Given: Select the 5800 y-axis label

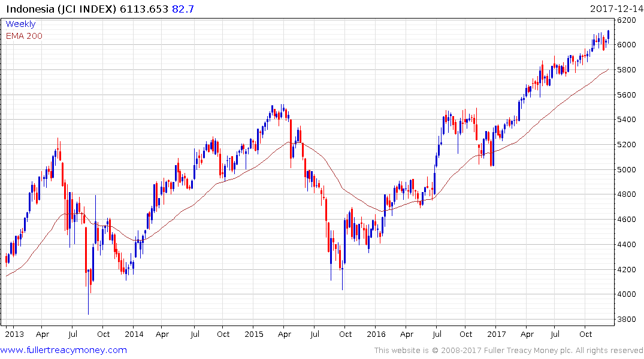Looking at the screenshot, I should coord(627,70).
